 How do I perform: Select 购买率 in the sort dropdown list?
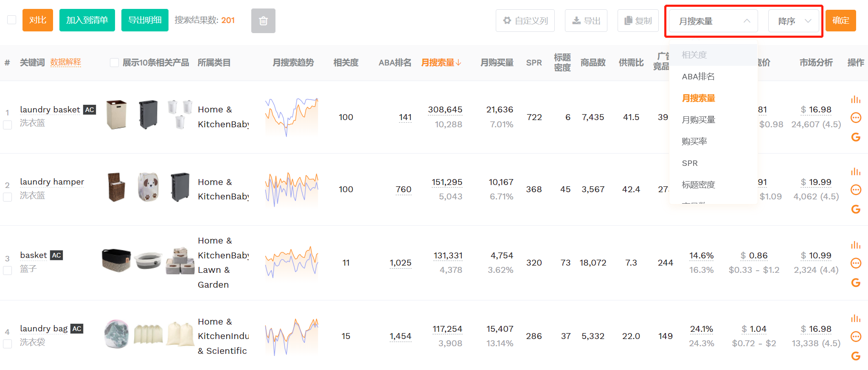click(x=714, y=141)
